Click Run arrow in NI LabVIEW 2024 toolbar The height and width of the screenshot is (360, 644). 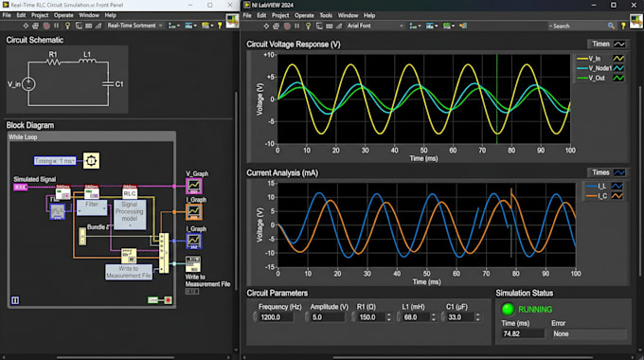[x=266, y=26]
